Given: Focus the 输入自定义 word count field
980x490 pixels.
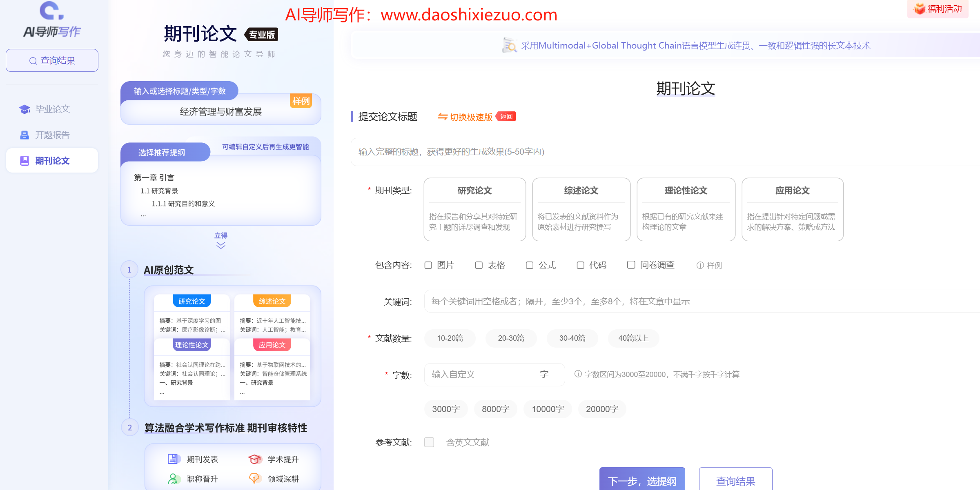Looking at the screenshot, I should point(494,375).
